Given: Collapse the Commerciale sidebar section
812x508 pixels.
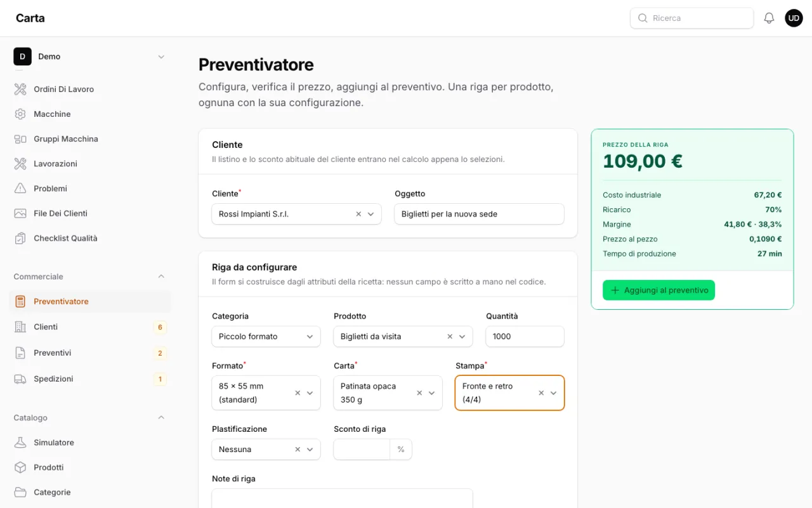Looking at the screenshot, I should tap(161, 277).
